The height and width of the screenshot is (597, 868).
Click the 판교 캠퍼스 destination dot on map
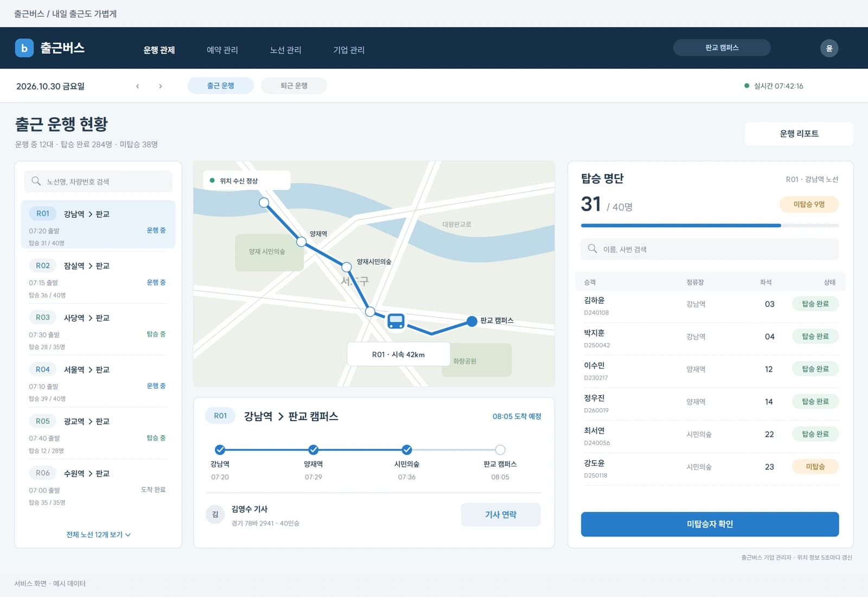pyautogui.click(x=472, y=321)
